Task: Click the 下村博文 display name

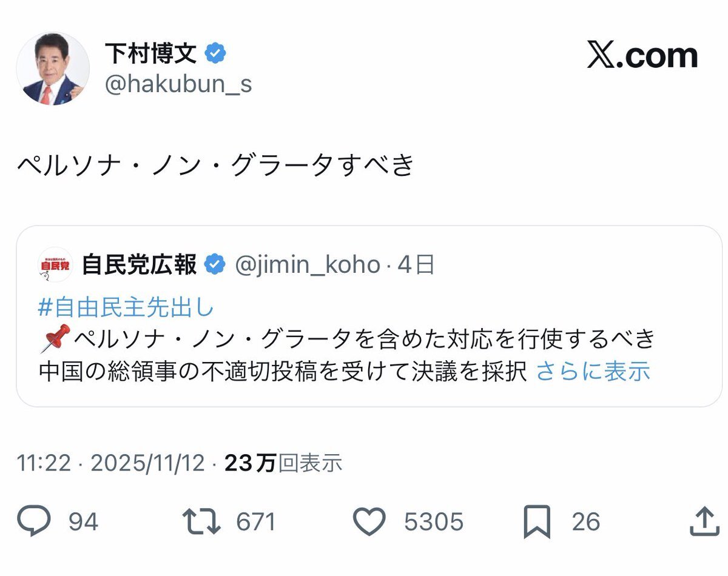Action: pyautogui.click(x=150, y=55)
